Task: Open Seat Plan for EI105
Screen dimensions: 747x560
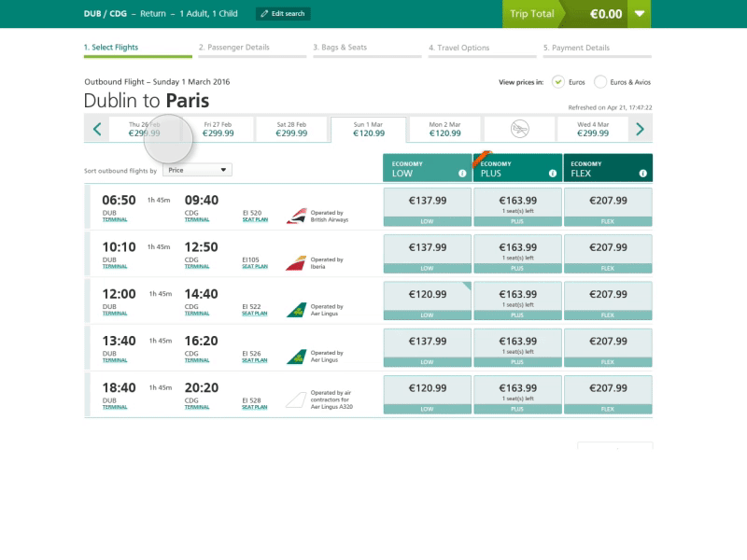Action: click(x=255, y=266)
